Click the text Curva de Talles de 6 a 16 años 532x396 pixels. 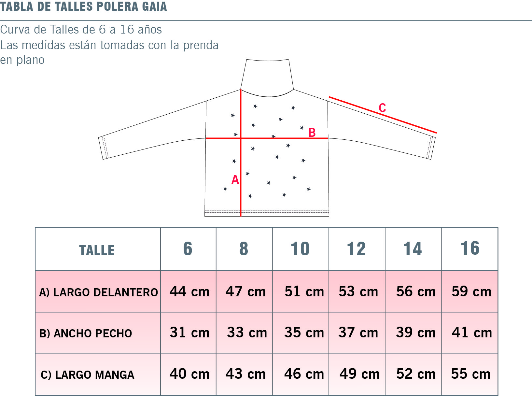[x=81, y=30]
